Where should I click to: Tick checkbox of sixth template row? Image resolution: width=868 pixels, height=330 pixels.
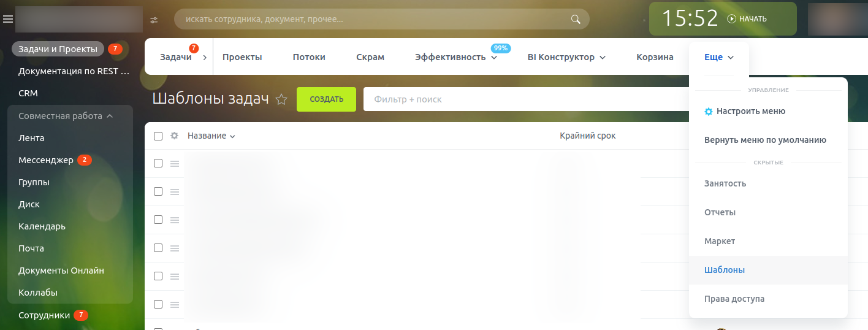click(158, 304)
